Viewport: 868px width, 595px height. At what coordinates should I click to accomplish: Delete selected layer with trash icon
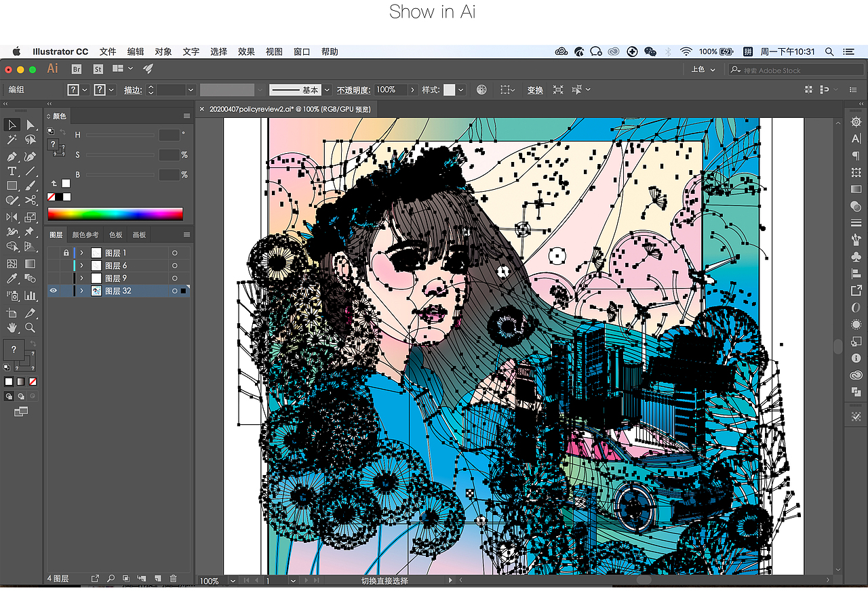173,579
